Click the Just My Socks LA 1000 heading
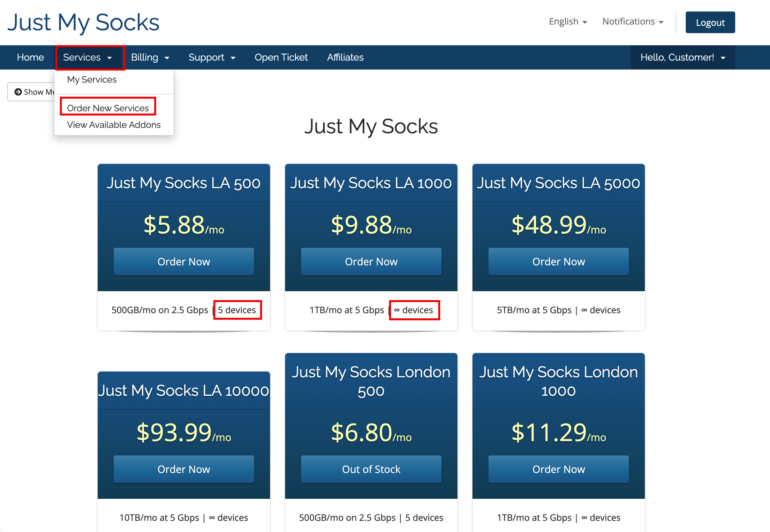This screenshot has width=770, height=532. click(x=371, y=183)
